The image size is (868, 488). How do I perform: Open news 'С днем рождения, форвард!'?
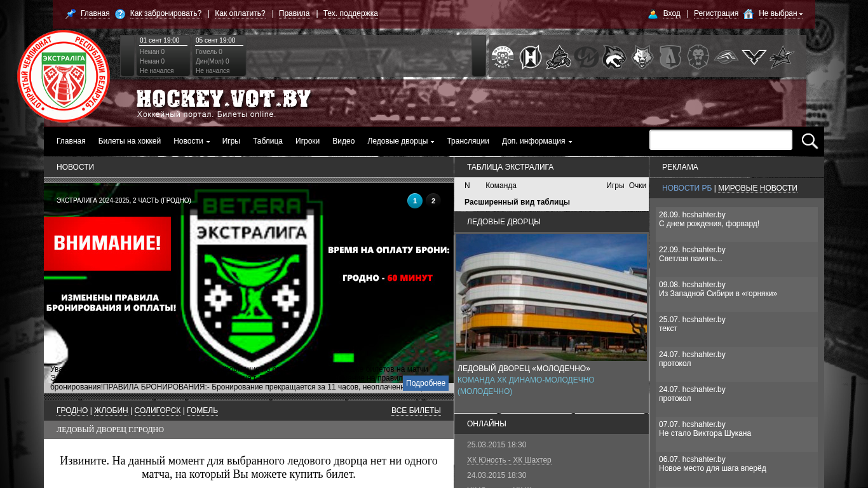coord(709,224)
